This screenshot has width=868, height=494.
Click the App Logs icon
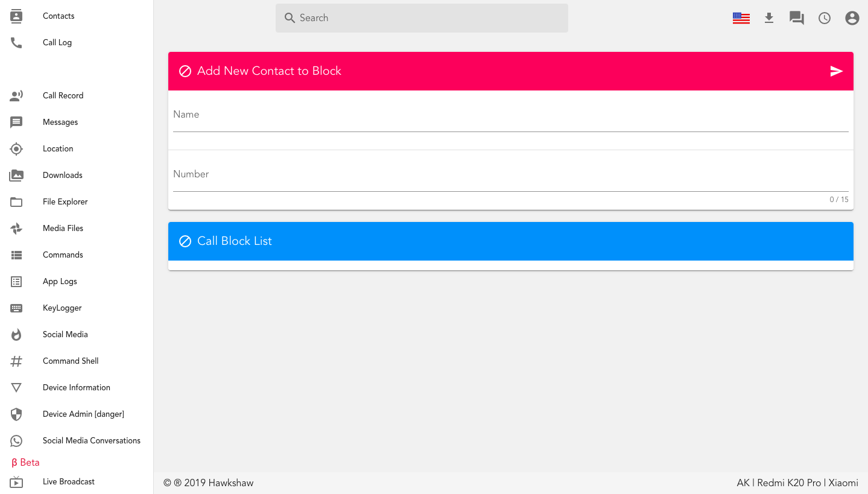tap(16, 282)
